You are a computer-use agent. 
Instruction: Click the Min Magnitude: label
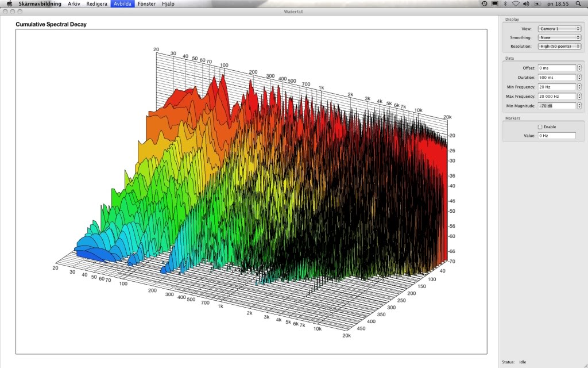[521, 106]
